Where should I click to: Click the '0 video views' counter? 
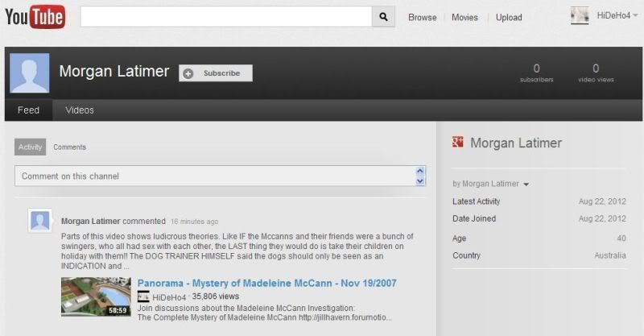tap(596, 73)
